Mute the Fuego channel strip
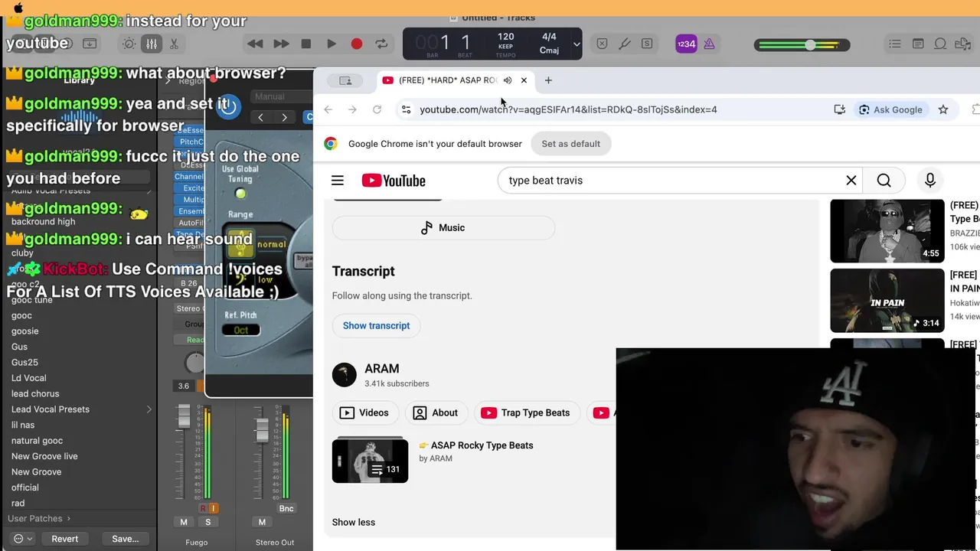This screenshot has height=551, width=980. (x=184, y=522)
